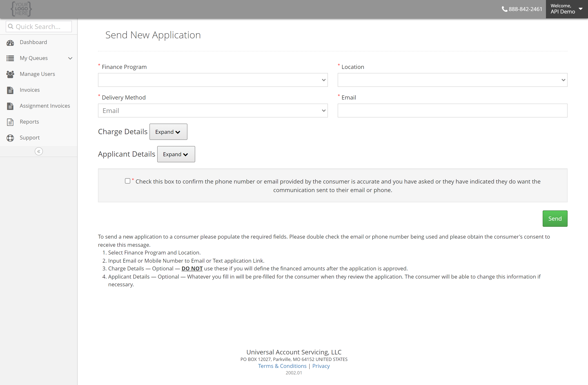This screenshot has height=385, width=588.
Task: Expand the My Queues chevron
Action: click(70, 58)
